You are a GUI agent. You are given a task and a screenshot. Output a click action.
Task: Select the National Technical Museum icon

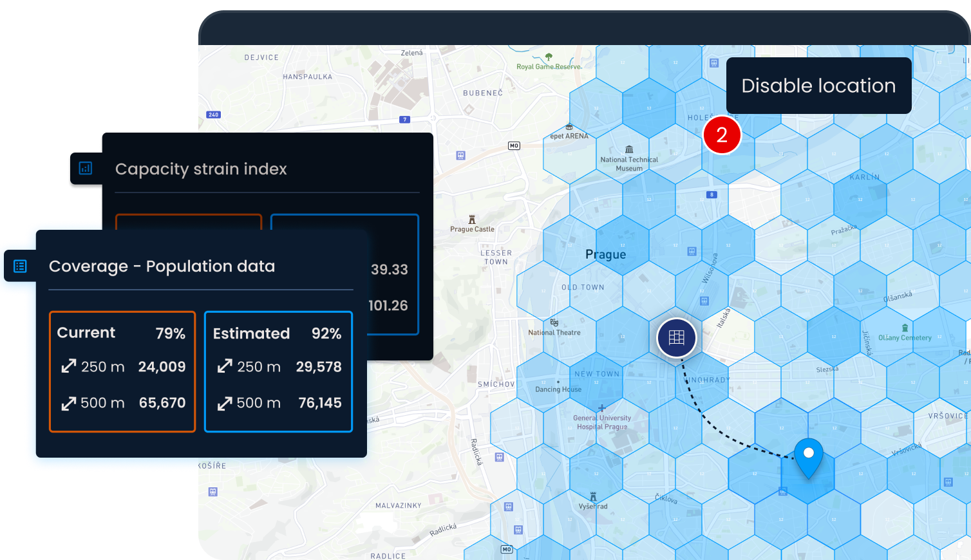[x=629, y=149]
